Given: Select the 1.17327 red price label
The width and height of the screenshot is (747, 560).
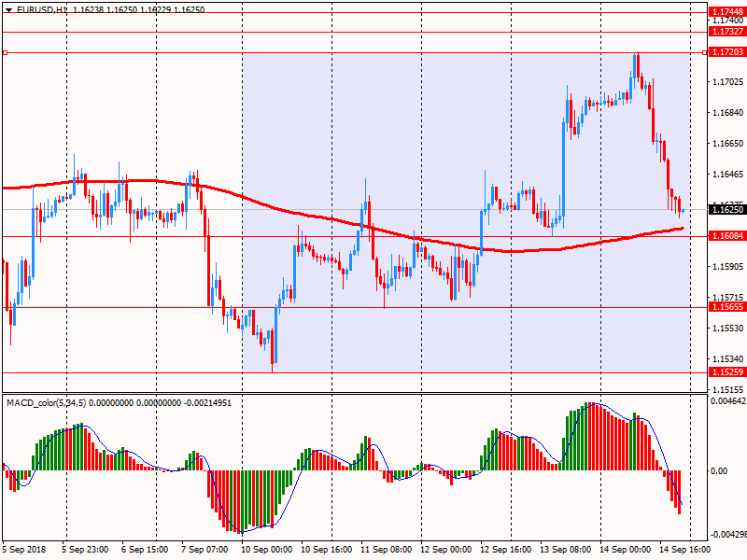Looking at the screenshot, I should (727, 32).
